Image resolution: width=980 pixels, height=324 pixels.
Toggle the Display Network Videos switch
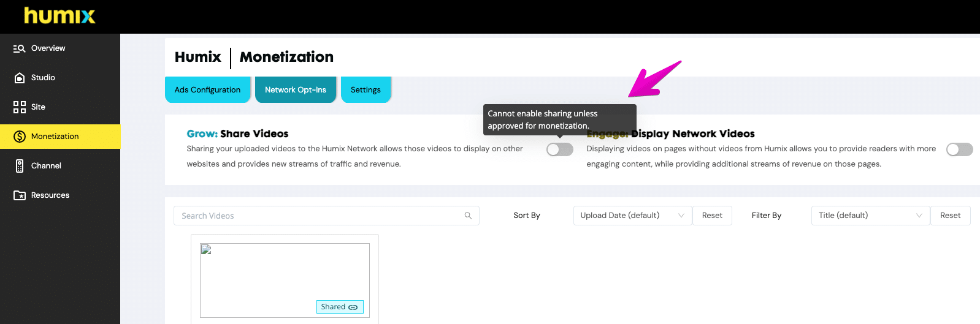[x=960, y=149]
